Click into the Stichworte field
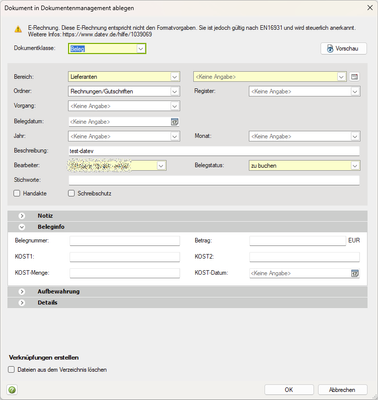The image size is (378, 400). pos(214,180)
